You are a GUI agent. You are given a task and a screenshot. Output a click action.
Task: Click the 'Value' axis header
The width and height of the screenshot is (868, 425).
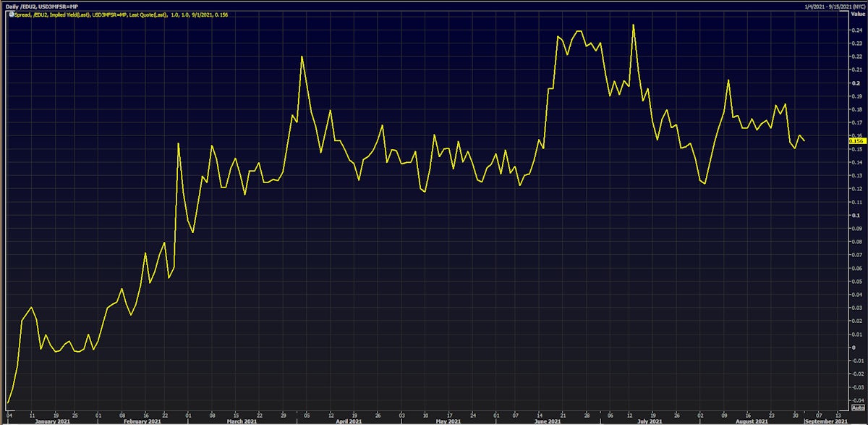857,14
